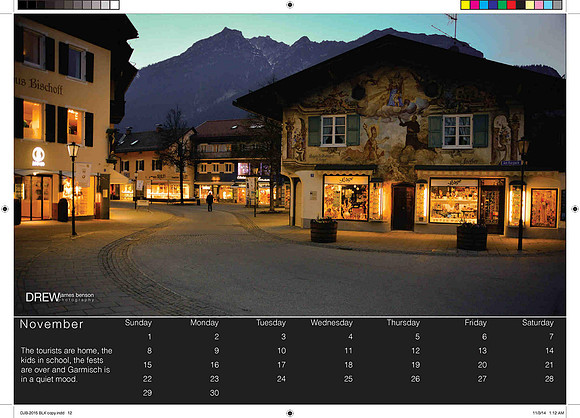Select date 22 in the calendar
Screen dimensions: 580x418
coord(147,379)
